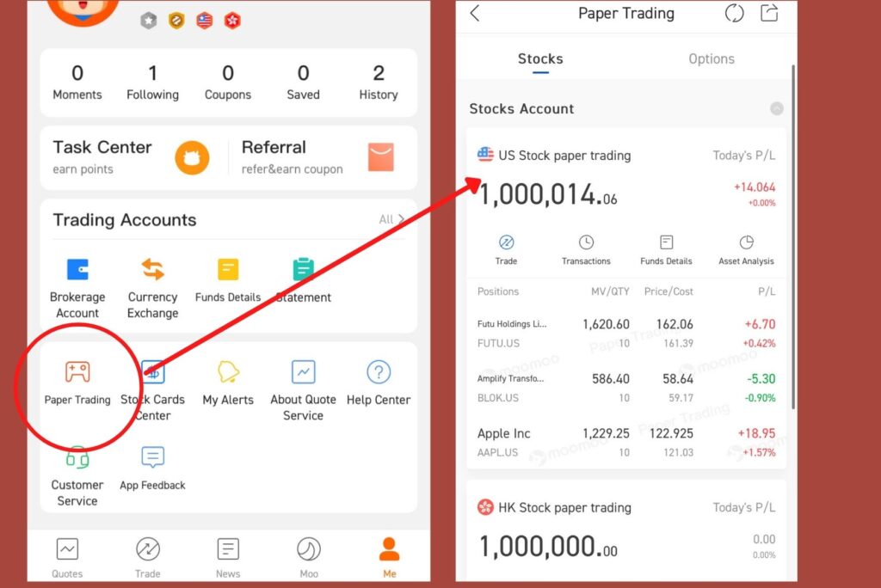Image resolution: width=881 pixels, height=588 pixels.
Task: Contact Customer Service
Action: 77,476
